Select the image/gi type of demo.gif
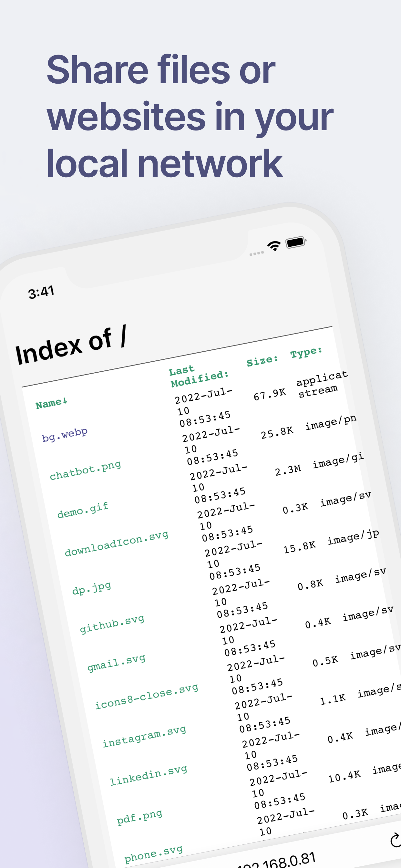 [338, 460]
